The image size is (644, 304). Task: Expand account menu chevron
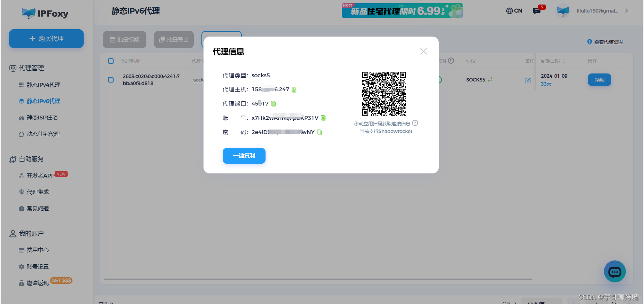(626, 11)
